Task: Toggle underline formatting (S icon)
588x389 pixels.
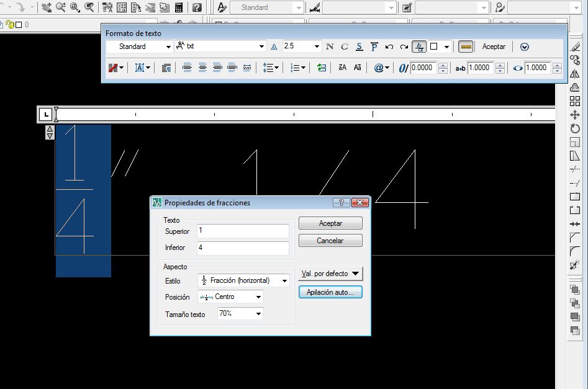Action: pyautogui.click(x=360, y=47)
